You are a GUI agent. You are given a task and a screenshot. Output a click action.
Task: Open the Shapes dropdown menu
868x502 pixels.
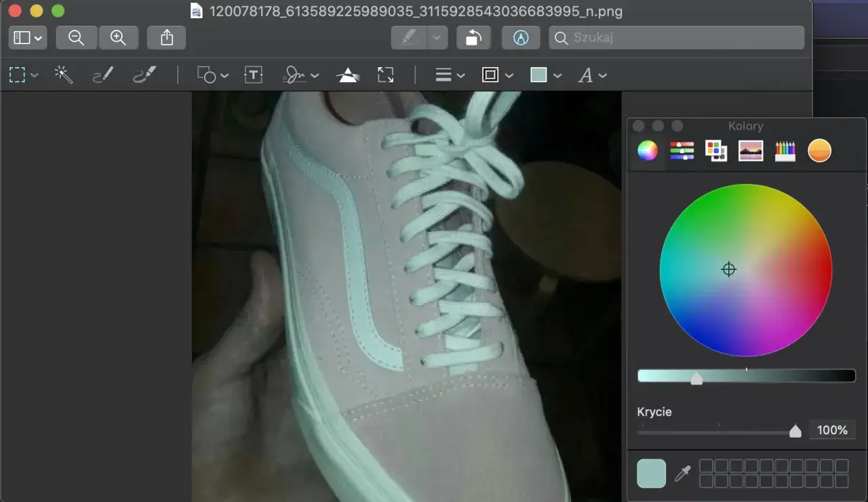tap(213, 75)
